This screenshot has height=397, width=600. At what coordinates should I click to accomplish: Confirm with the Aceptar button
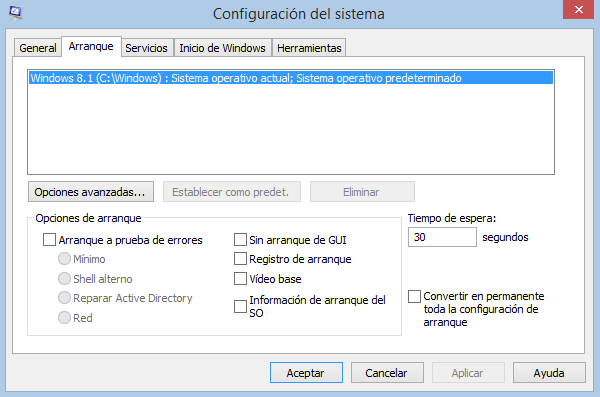pyautogui.click(x=306, y=372)
